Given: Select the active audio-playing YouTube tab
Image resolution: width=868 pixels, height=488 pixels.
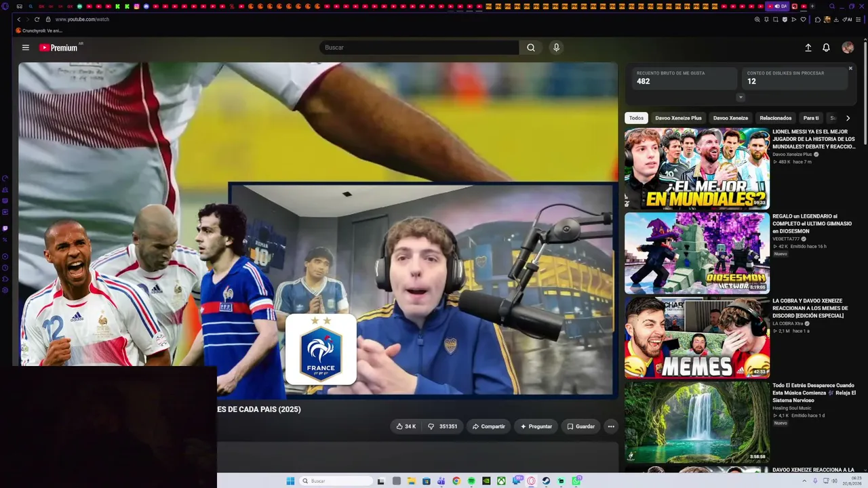Looking at the screenshot, I should (778, 6).
